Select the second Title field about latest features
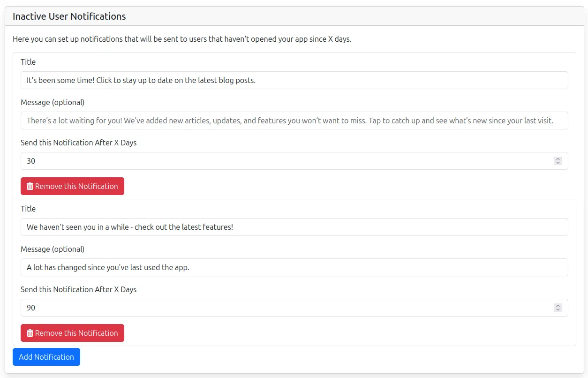 pyautogui.click(x=294, y=227)
